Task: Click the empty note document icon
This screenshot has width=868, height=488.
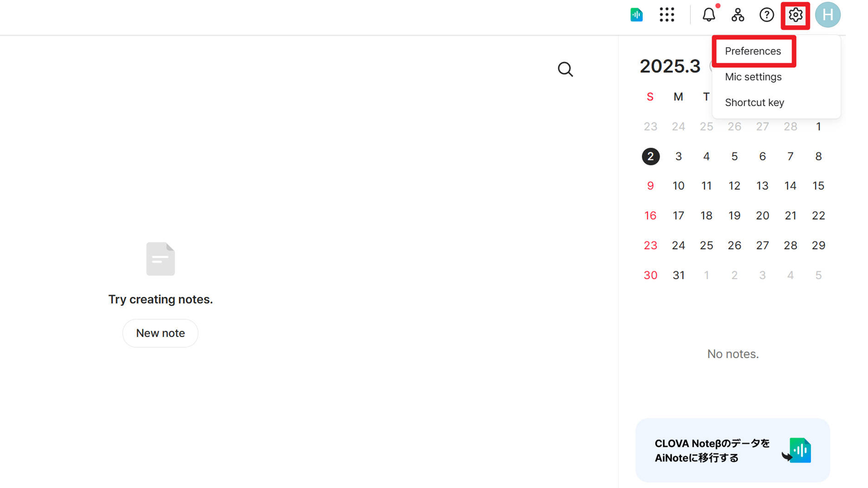Action: (x=160, y=259)
